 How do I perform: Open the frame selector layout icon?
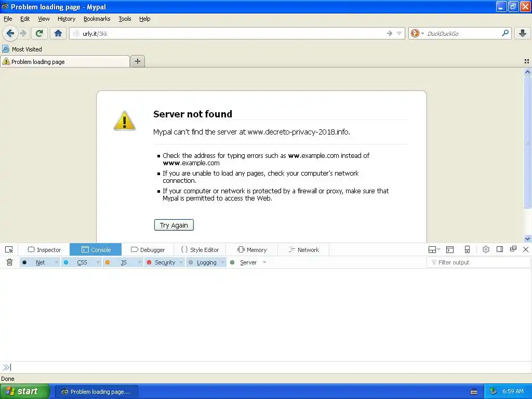(x=434, y=250)
